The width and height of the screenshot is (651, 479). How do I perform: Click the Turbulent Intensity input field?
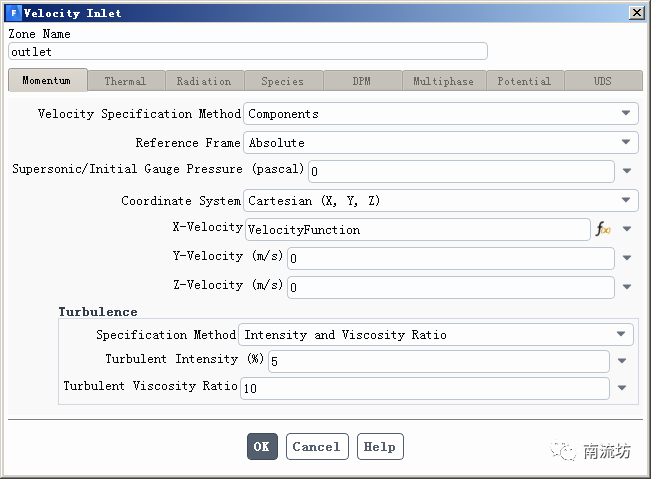pos(437,361)
